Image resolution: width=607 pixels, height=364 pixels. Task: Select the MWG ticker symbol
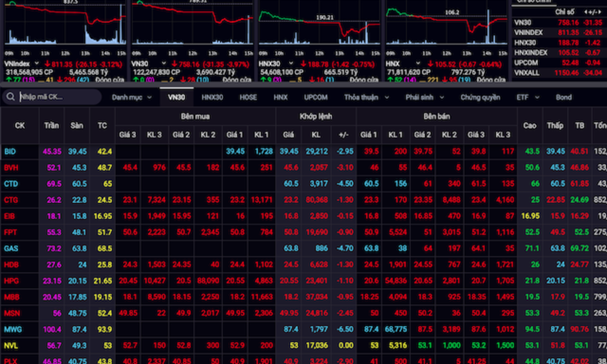(x=12, y=329)
